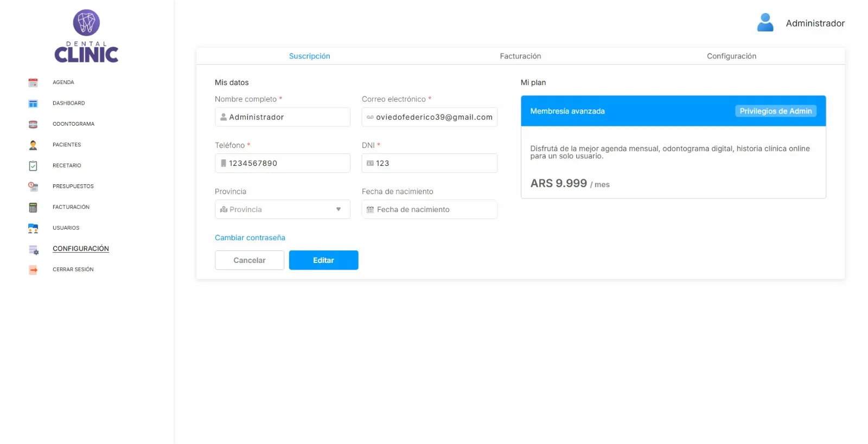
Task: Open the Odontograma teeth icon
Action: tap(33, 124)
